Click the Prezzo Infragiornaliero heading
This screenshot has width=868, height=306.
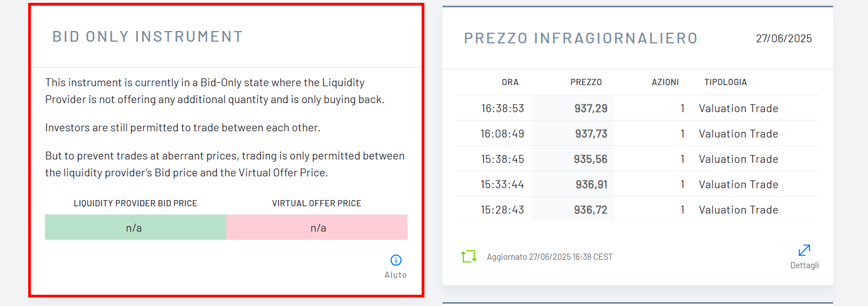pos(581,38)
